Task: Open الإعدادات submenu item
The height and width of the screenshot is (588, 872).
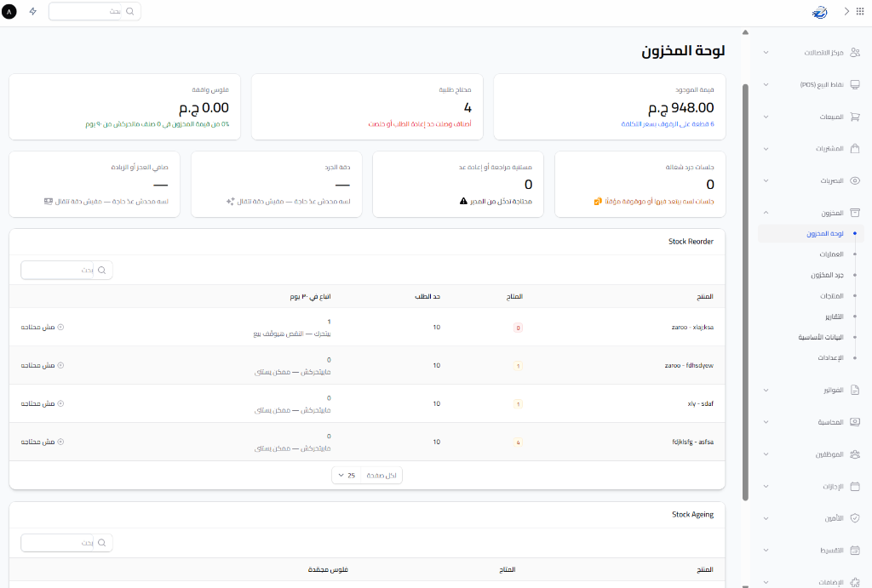Action: pos(831,358)
